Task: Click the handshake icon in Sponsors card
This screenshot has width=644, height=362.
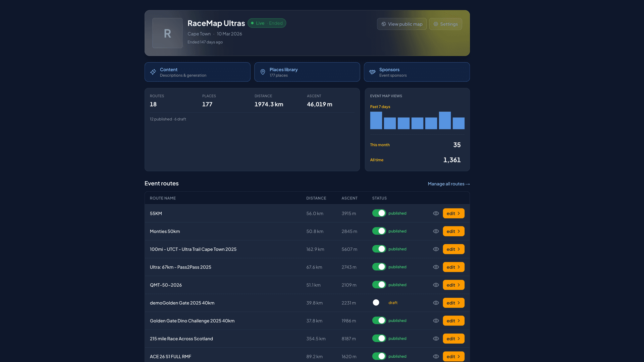Action: [372, 72]
